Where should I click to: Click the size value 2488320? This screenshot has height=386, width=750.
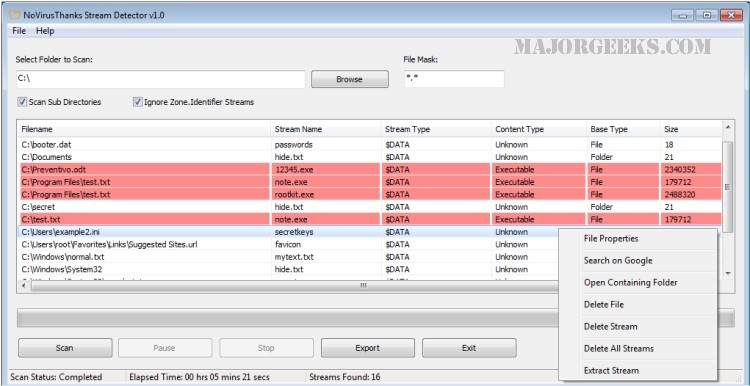click(679, 194)
